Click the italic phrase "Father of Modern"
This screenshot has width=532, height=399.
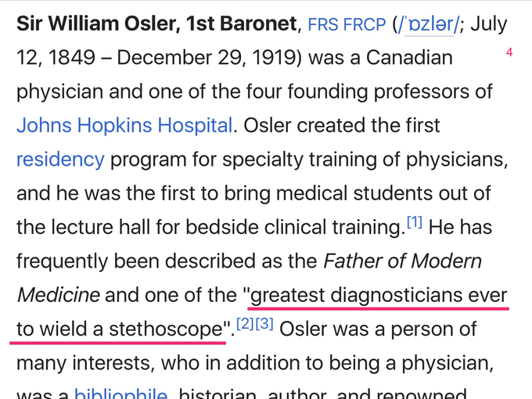pos(402,261)
